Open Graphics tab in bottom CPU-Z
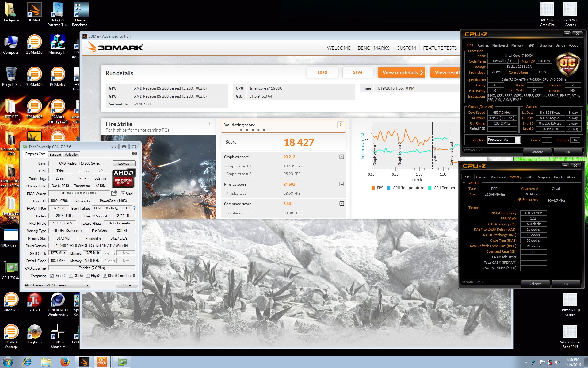This screenshot has height=368, width=588. click(544, 177)
